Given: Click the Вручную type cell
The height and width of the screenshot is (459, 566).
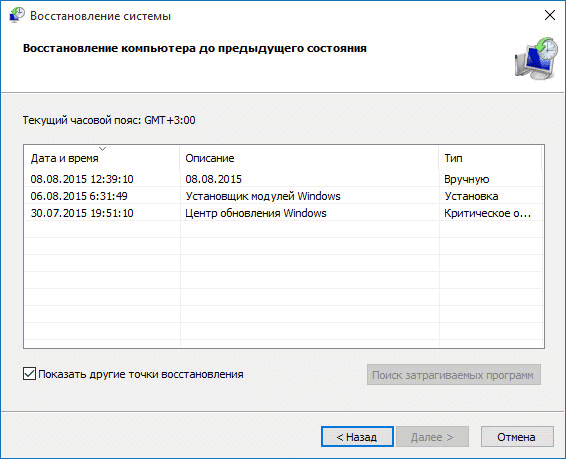Looking at the screenshot, I should click(467, 179).
